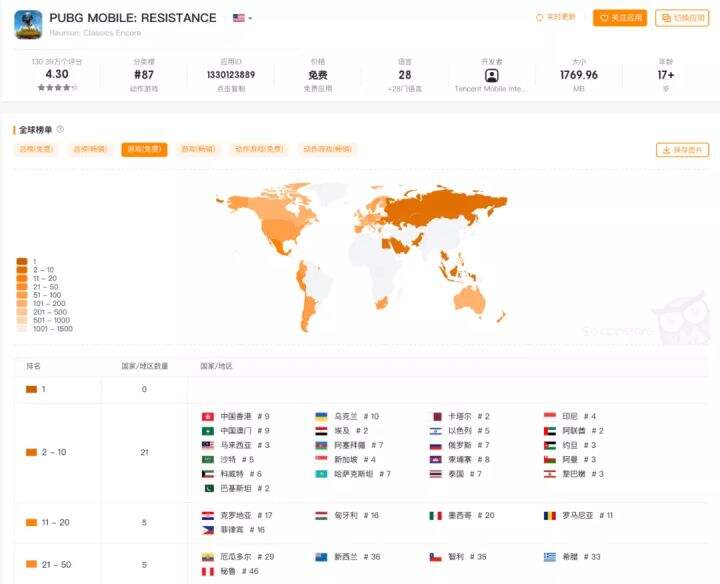Screen dimensions: 720x584
Task: Click the Malaysia flag #3
Action: tap(208, 445)
